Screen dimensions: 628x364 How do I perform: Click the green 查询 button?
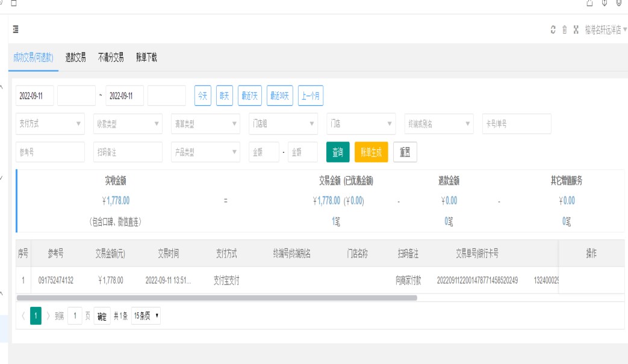[x=338, y=152]
